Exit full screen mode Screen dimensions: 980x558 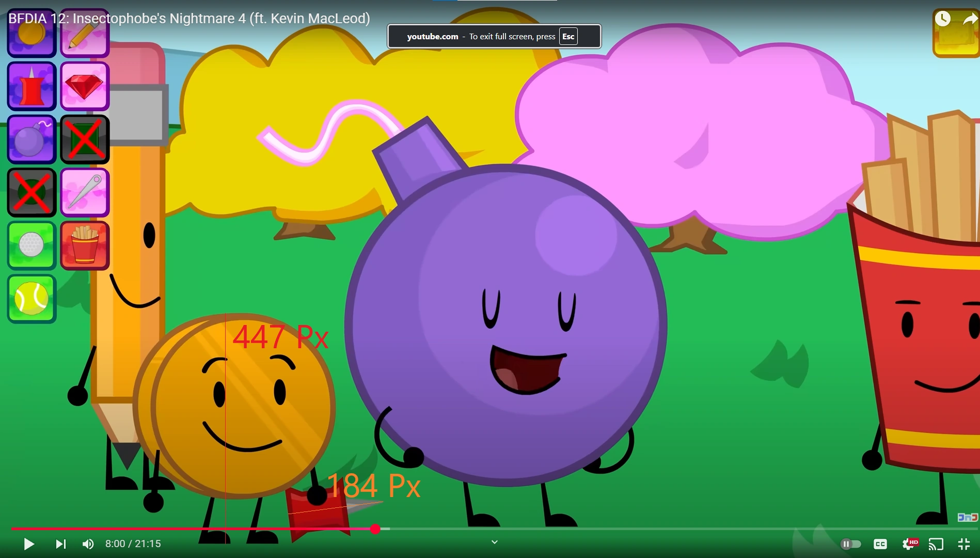pos(964,544)
